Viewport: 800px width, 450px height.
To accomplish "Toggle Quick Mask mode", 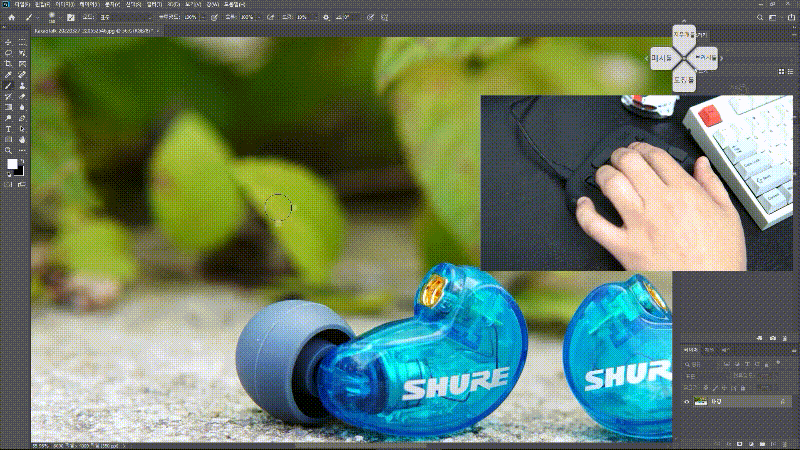I will (x=8, y=184).
